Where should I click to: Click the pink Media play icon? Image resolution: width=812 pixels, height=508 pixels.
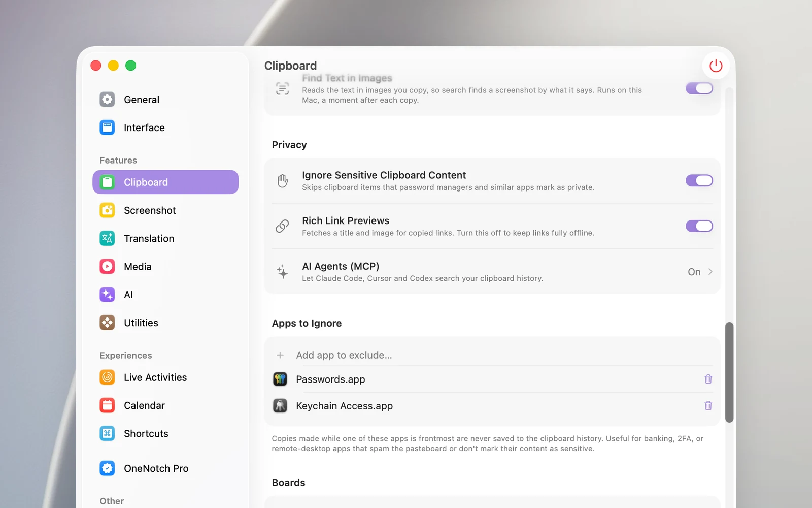click(107, 266)
